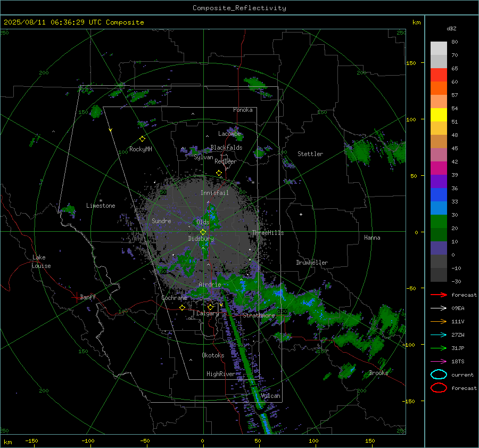
Task: Click the asterisk marker above Limestone
Action: (101, 201)
